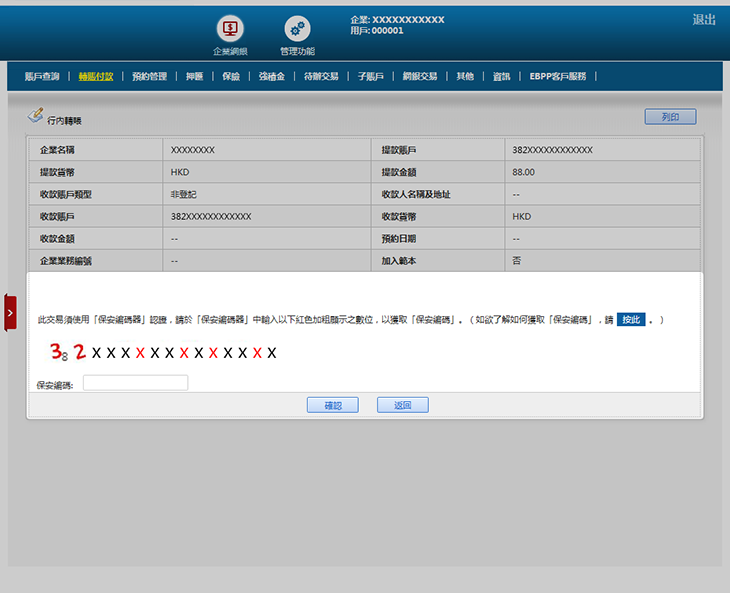Open the 資訊 menu

pos(501,76)
